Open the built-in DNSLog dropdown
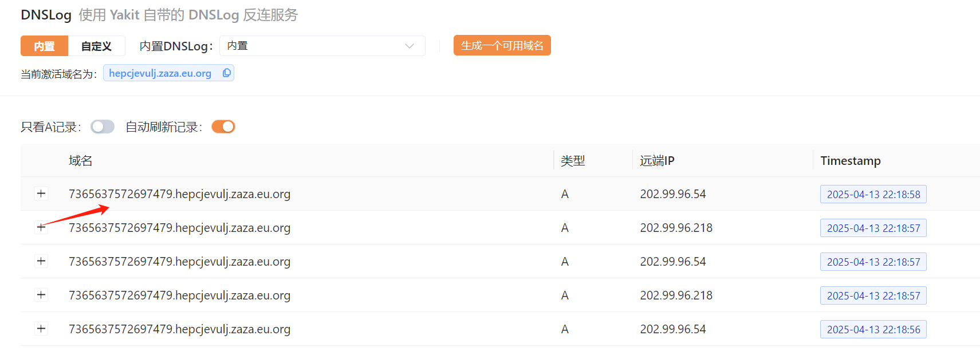This screenshot has height=363, width=980. pos(322,46)
